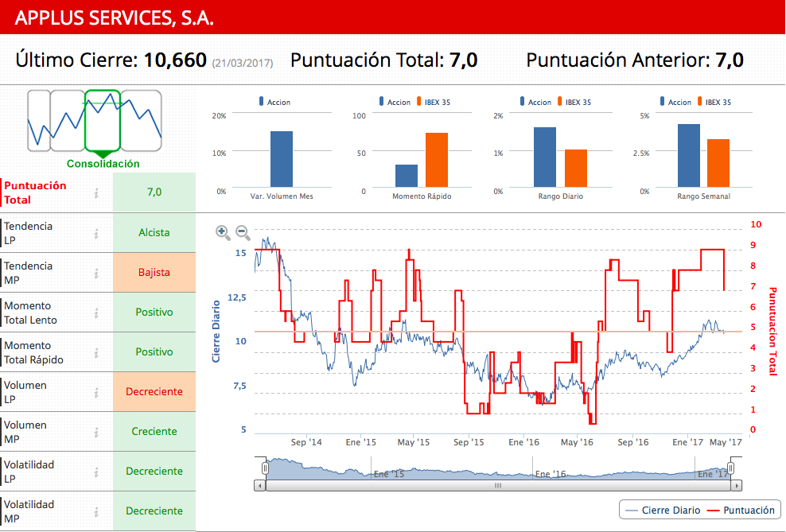Open info icon for Volumen LP row
Image resolution: width=786 pixels, height=532 pixels.
96,393
